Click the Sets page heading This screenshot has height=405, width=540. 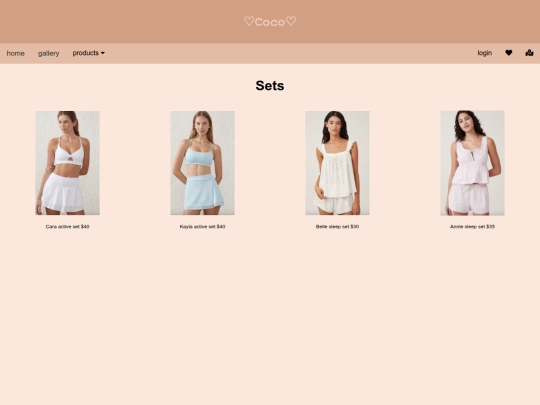click(x=270, y=86)
